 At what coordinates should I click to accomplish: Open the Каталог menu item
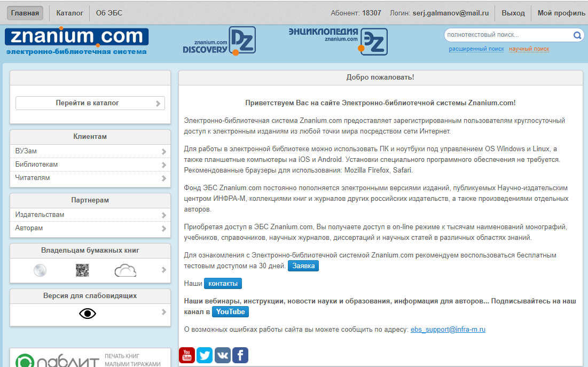pyautogui.click(x=69, y=13)
